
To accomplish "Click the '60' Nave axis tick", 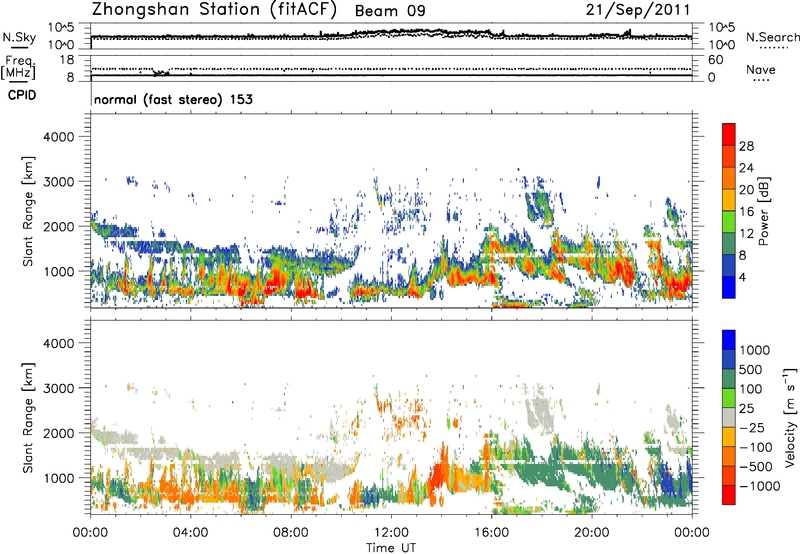I will 715,60.
